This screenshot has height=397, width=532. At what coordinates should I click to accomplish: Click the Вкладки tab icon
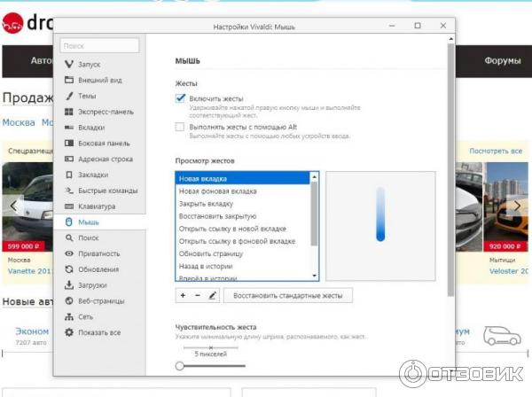(69, 128)
